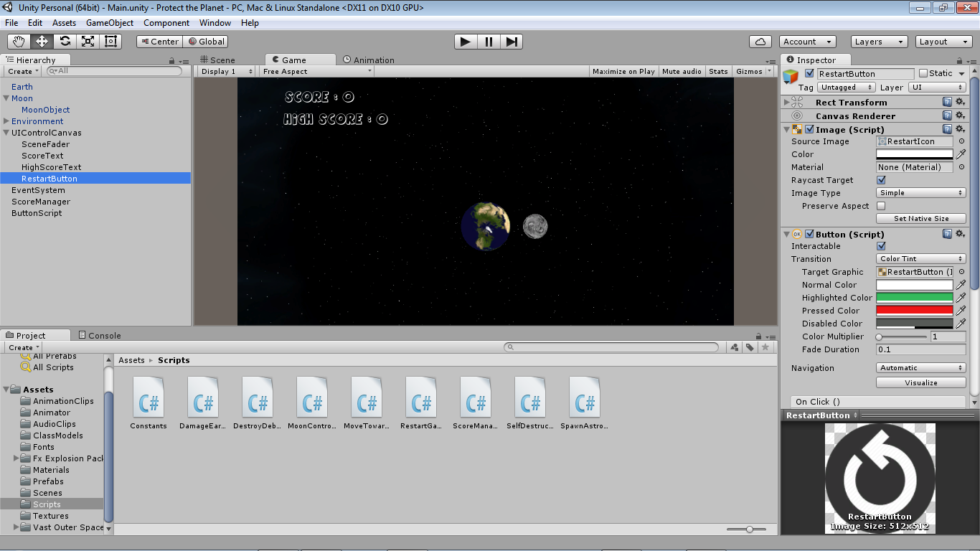Toggle Global handle rotation button
The width and height of the screenshot is (980, 551).
[206, 42]
